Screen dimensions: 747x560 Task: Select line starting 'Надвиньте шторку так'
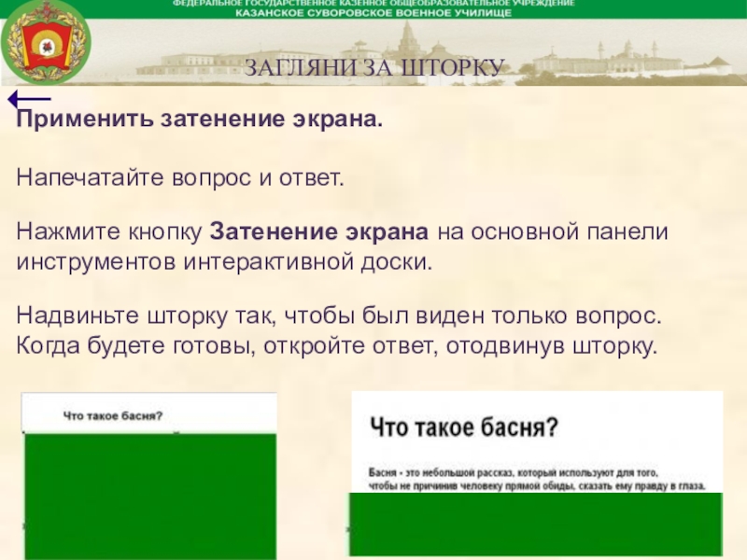pos(339,315)
